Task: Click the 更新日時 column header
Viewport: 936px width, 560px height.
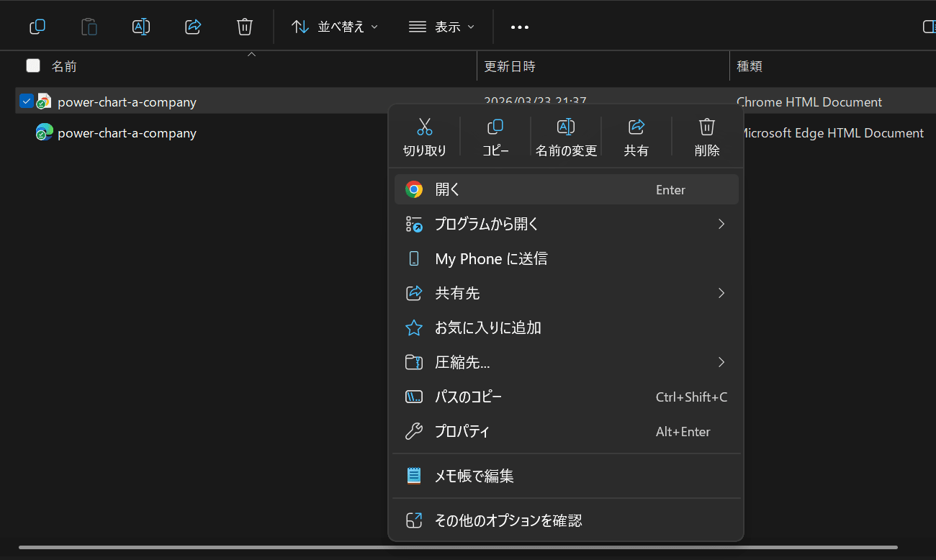Action: 510,66
